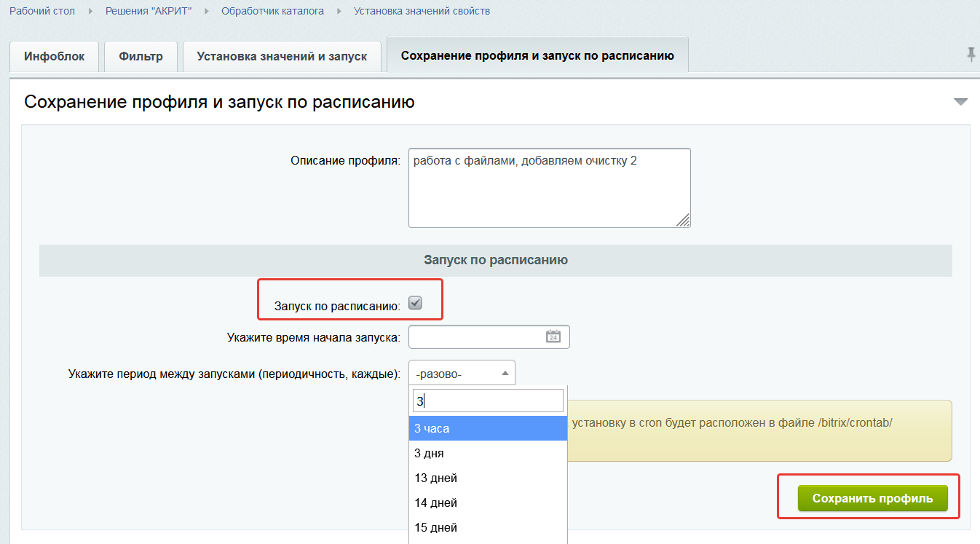Screen dimensions: 980x544
Task: Focus the dropdown search field containing '3'
Action: pyautogui.click(x=488, y=401)
